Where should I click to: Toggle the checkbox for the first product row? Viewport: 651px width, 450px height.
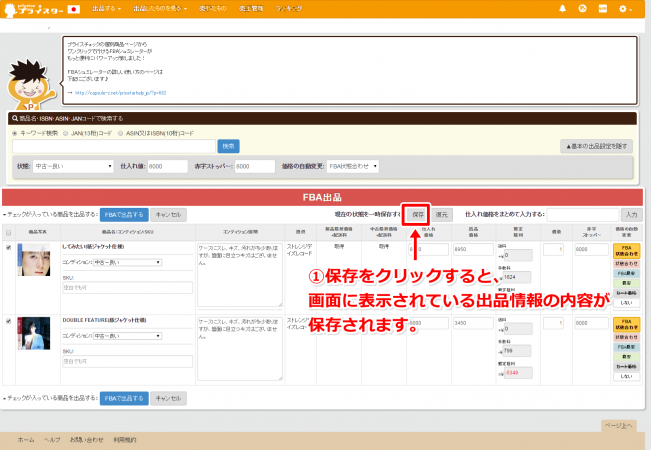click(8, 247)
